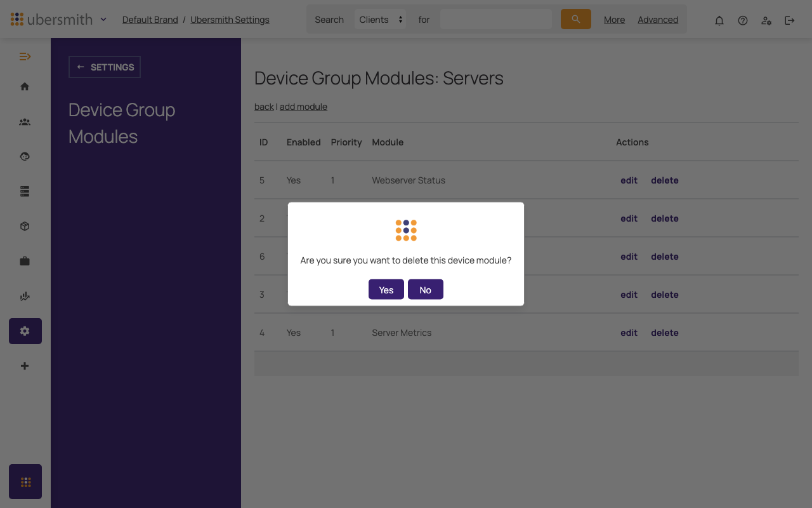
Task: Open user settings icon in header
Action: [766, 20]
